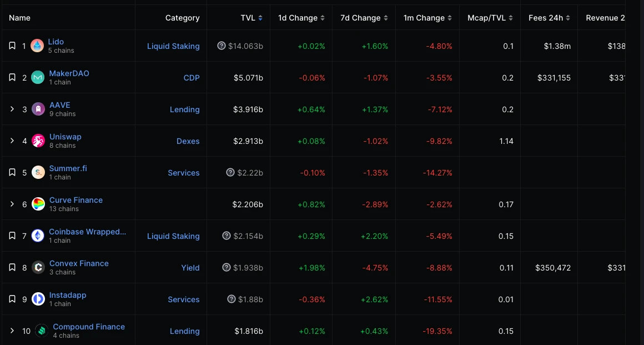The image size is (644, 345).
Task: Click the Lido protocol logo icon
Action: 37,46
